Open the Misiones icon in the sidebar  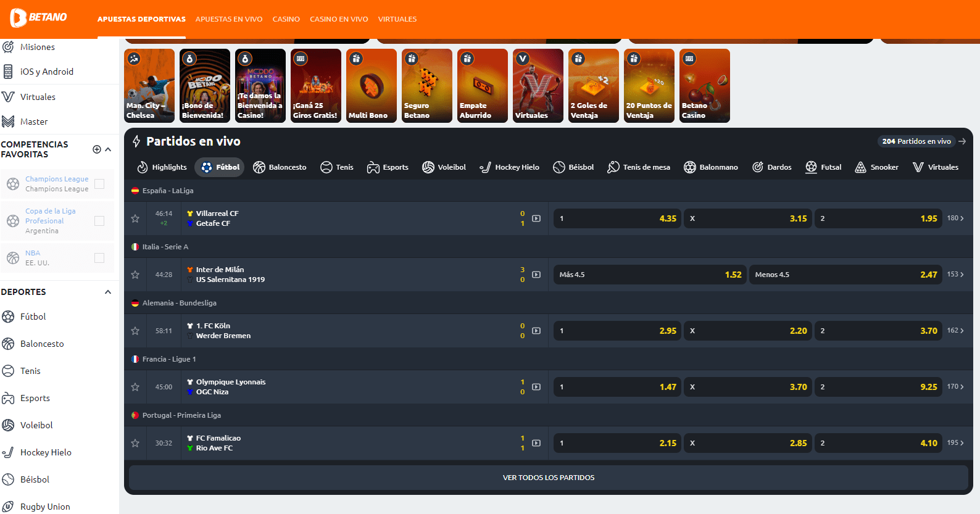(x=8, y=47)
